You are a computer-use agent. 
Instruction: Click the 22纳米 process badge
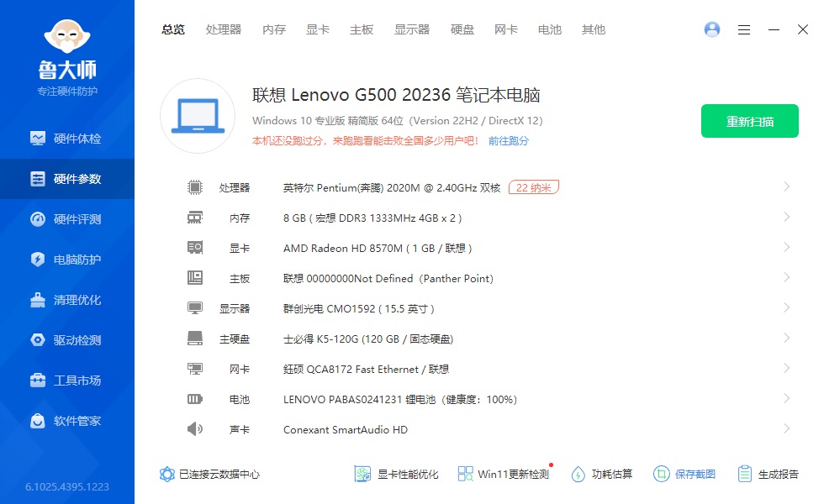point(534,187)
